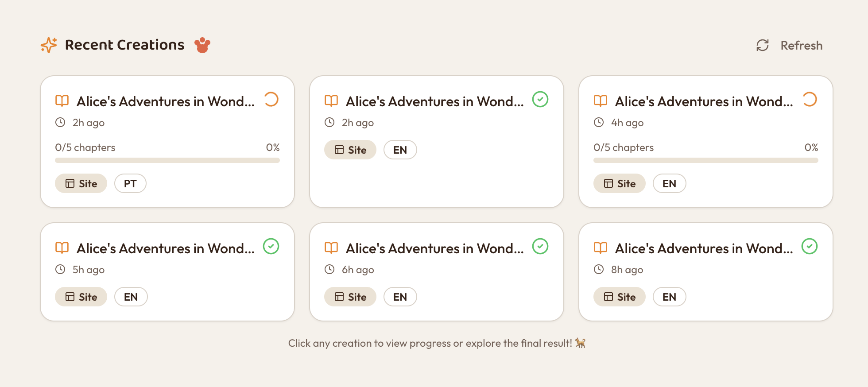Click the Site tag on the 8h ago card
The height and width of the screenshot is (387, 868).
point(619,297)
